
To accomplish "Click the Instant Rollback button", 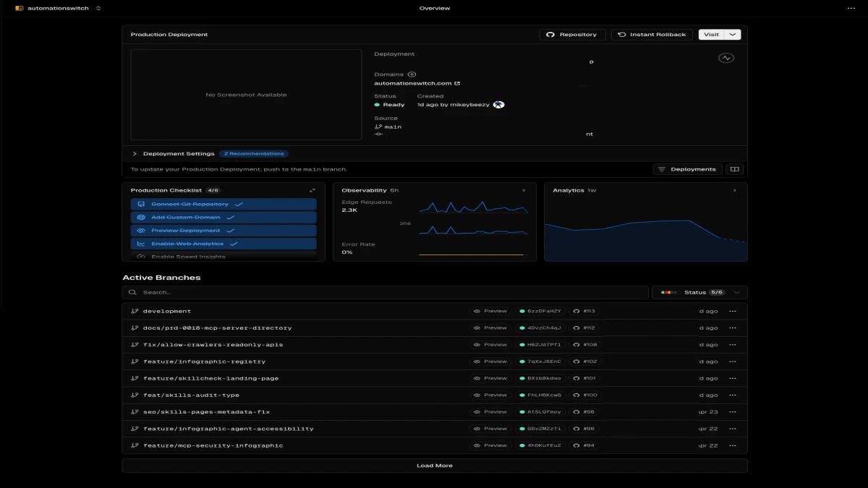I will point(651,34).
